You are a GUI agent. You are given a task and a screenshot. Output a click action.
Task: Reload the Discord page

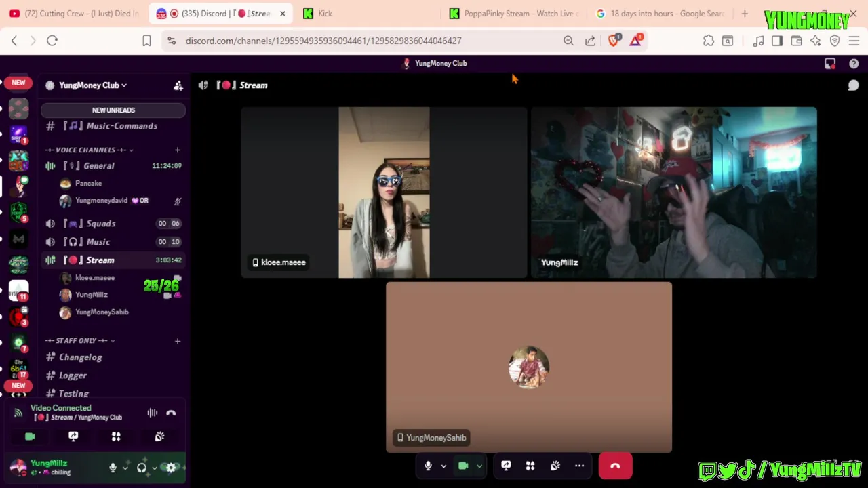click(x=52, y=41)
